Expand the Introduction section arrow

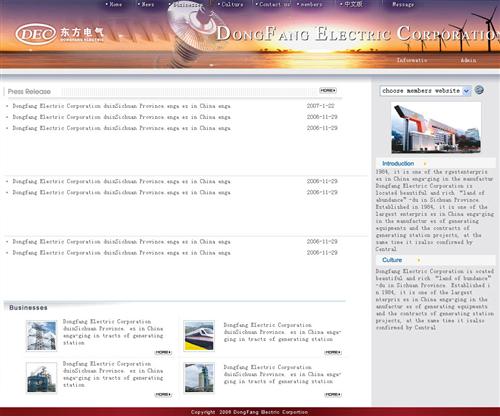(x=425, y=164)
